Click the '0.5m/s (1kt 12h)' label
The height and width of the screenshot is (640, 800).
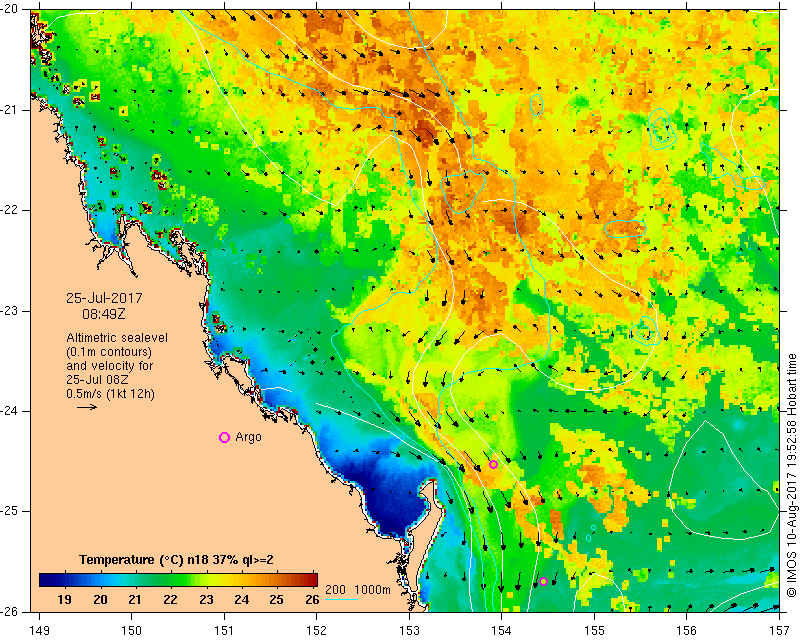pos(110,393)
